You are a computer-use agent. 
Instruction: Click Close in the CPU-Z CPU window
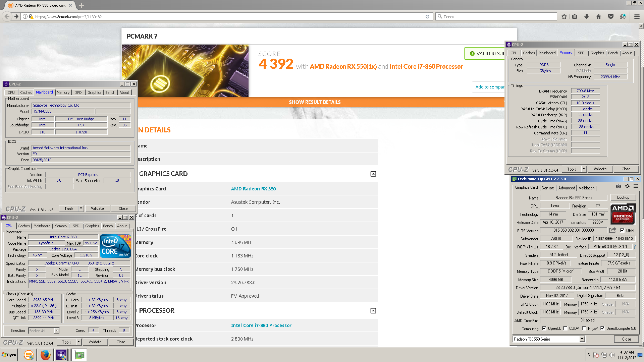tap(121, 342)
